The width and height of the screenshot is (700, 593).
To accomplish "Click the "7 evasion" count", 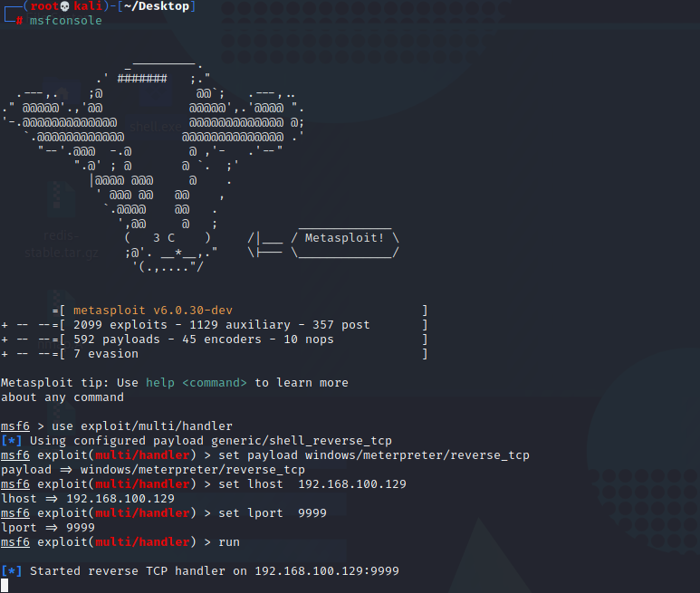I will click(106, 354).
